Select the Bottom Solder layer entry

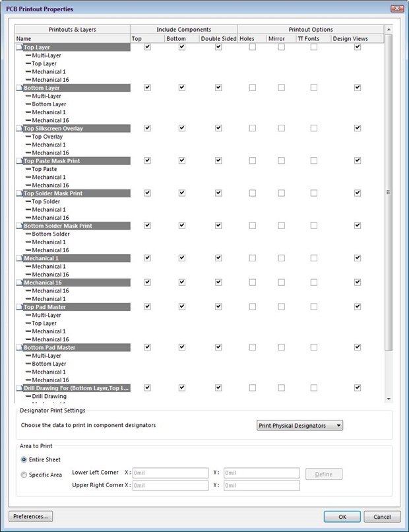point(51,234)
